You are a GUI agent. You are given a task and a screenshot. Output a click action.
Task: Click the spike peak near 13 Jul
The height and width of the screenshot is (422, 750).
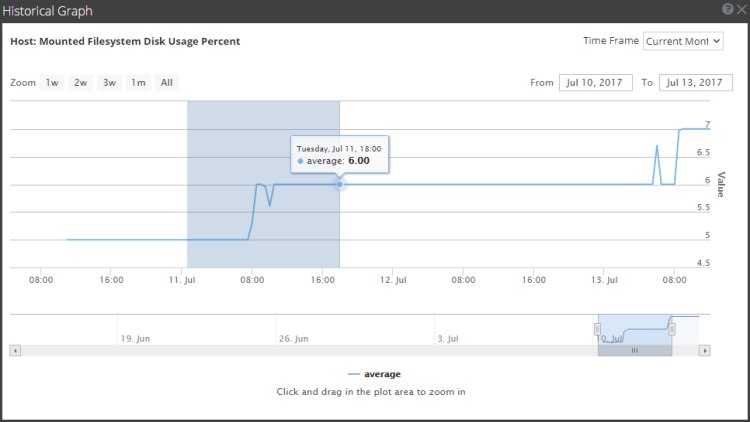click(657, 146)
